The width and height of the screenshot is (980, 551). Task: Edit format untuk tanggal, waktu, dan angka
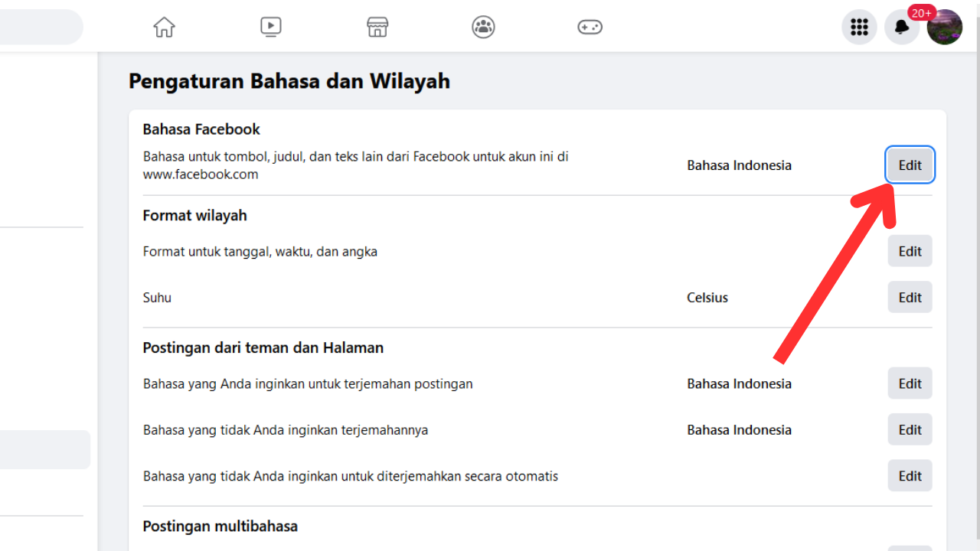pos(910,251)
